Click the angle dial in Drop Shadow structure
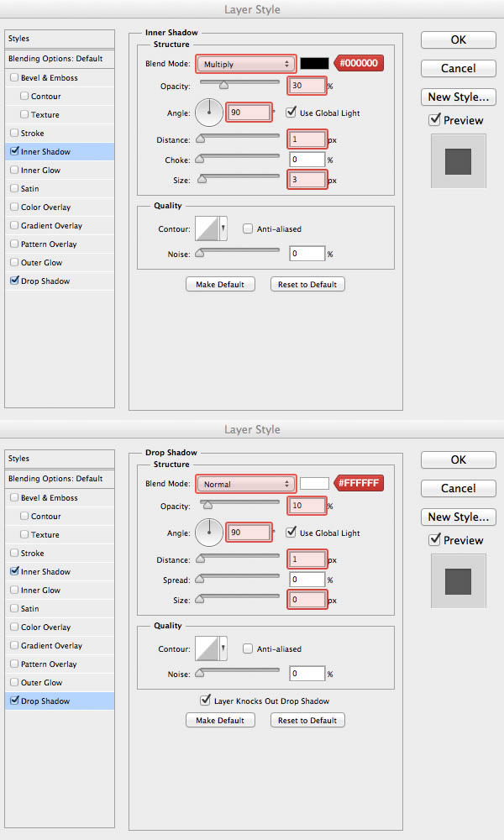The image size is (504, 840). click(x=209, y=531)
